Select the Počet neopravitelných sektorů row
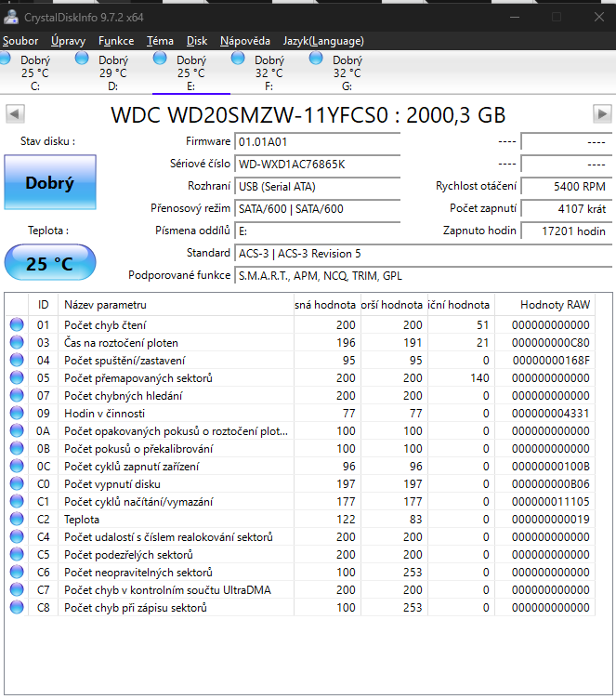The width and height of the screenshot is (616, 699). (300, 572)
